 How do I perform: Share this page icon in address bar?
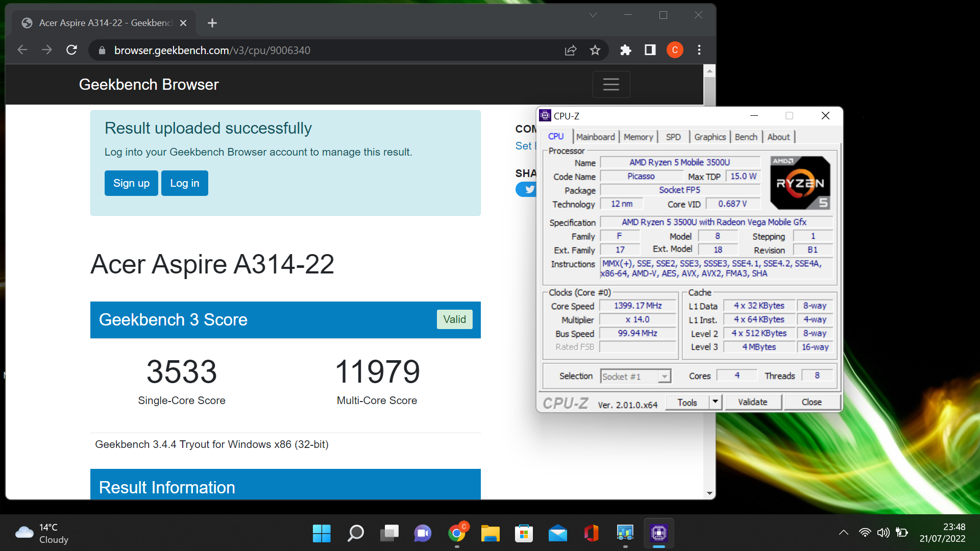click(571, 50)
